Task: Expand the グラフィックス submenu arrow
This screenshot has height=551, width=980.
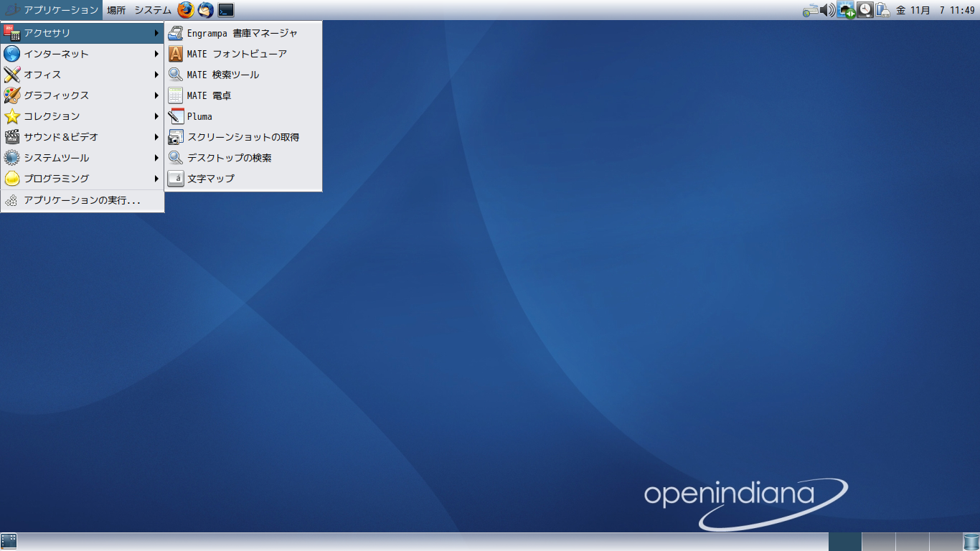Action: pyautogui.click(x=156, y=95)
